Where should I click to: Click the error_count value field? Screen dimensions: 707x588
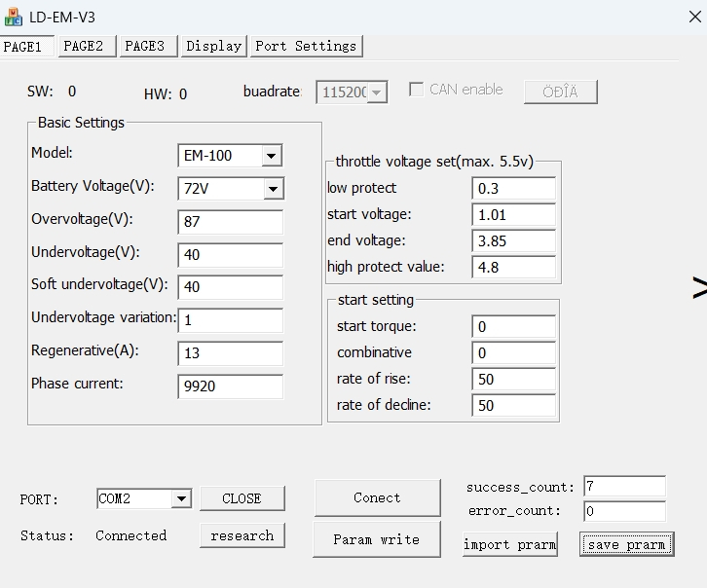pyautogui.click(x=624, y=511)
